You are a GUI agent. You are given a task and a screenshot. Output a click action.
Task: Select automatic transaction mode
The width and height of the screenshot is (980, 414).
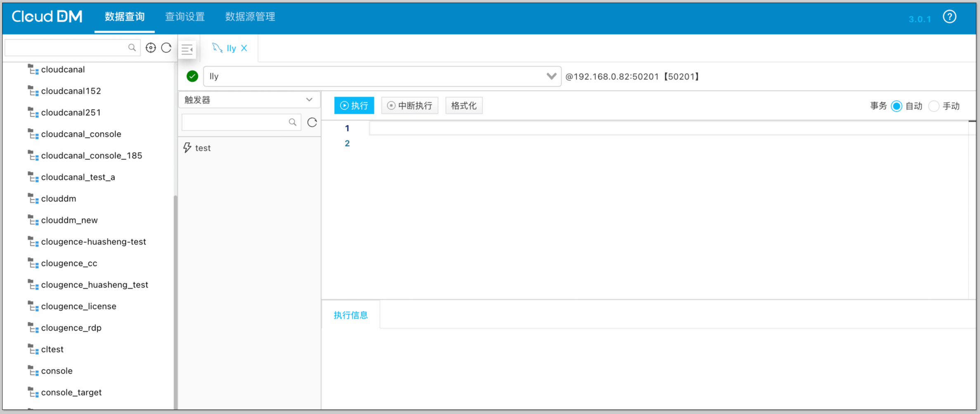tap(896, 106)
